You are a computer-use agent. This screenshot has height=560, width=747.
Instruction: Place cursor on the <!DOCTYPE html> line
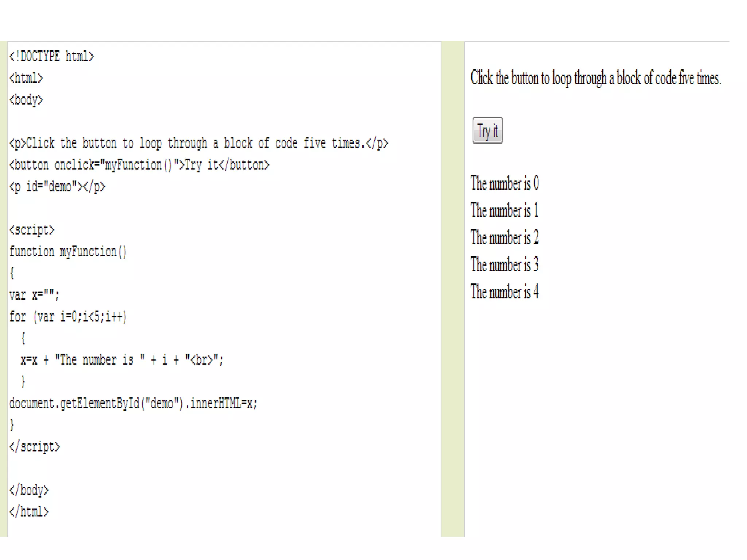52,57
